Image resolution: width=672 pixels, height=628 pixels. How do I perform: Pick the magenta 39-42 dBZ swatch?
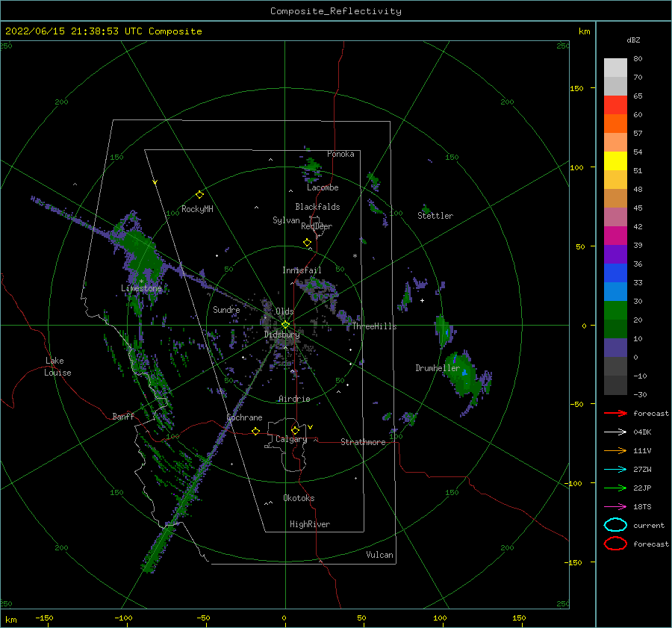615,236
